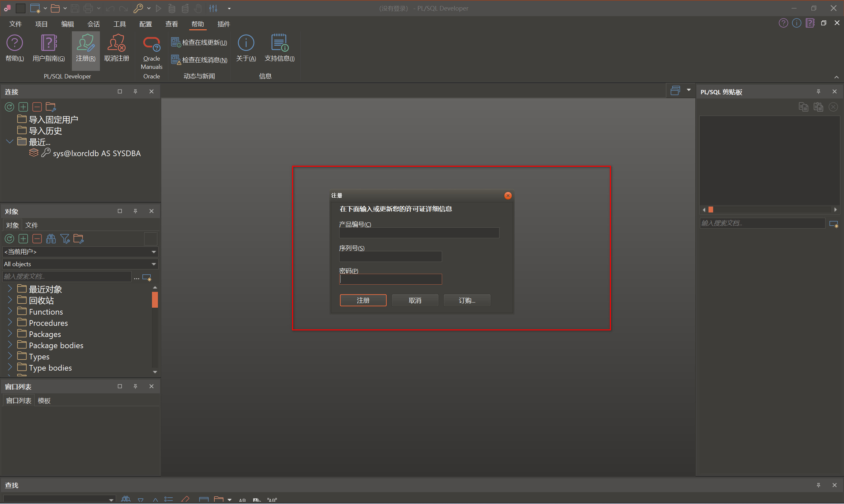Pin the Window List (窗口列表) panel
844x504 pixels.
135,386
